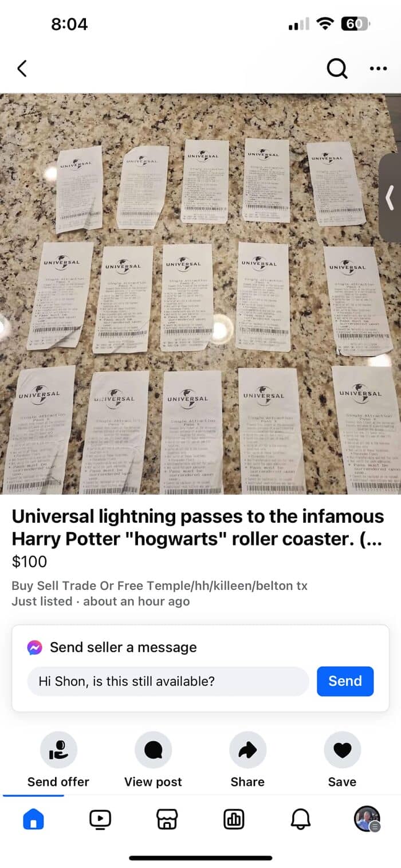Open the profile picture menu tab
401x868 pixels.
point(367,819)
